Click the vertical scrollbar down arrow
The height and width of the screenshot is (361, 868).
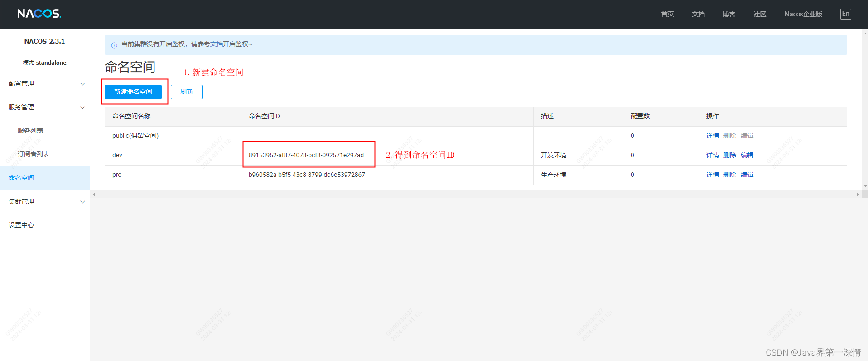865,186
